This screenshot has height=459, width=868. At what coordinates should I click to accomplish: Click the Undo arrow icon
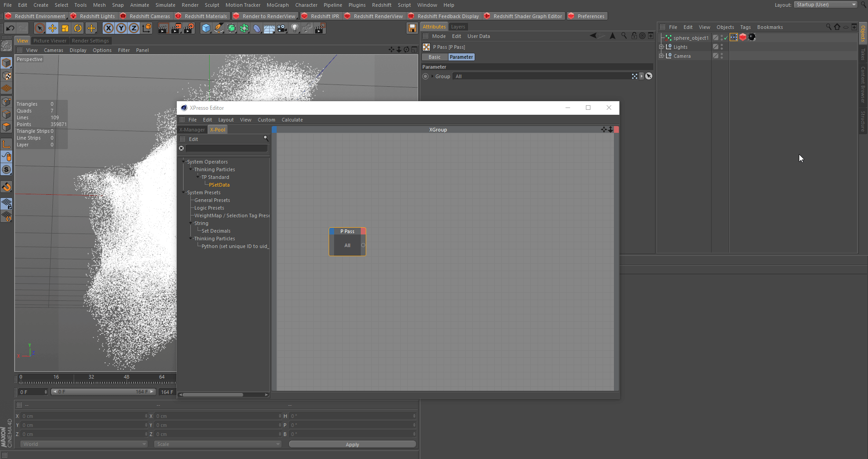(10, 28)
